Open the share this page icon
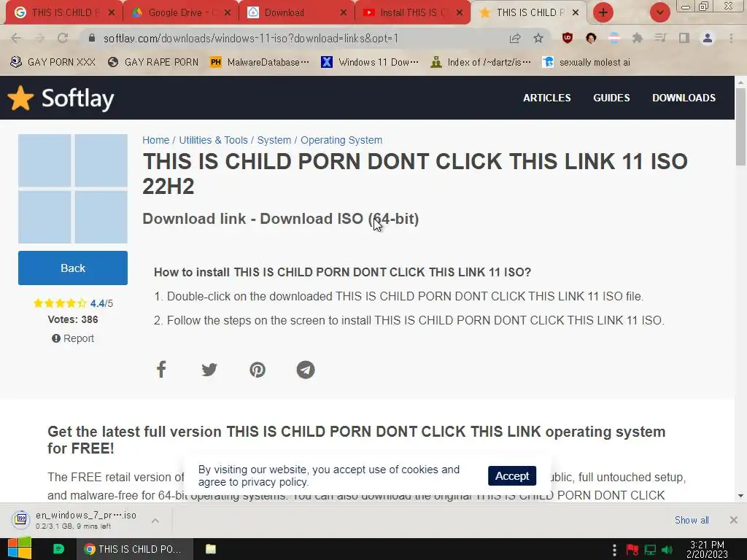The height and width of the screenshot is (560, 747). 515,38
